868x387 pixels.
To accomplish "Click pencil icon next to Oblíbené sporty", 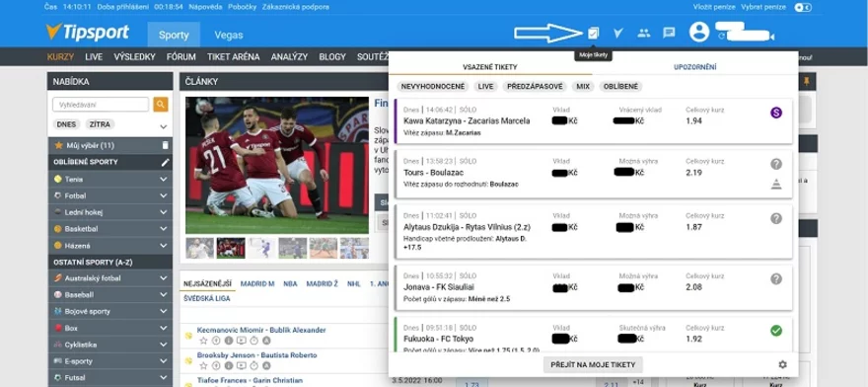I will [x=165, y=163].
